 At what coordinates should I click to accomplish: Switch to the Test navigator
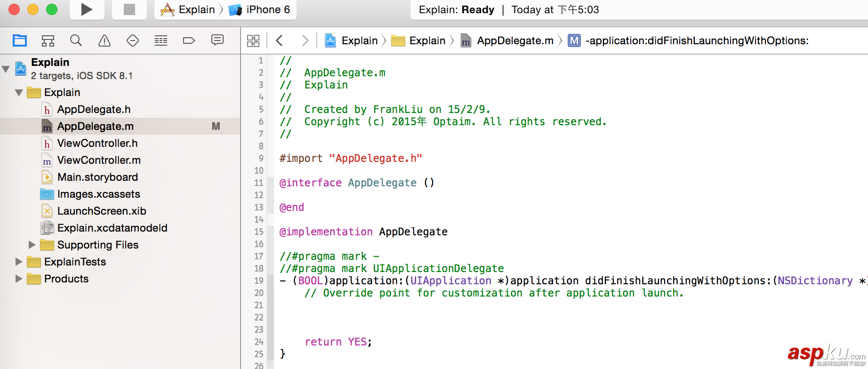[133, 41]
